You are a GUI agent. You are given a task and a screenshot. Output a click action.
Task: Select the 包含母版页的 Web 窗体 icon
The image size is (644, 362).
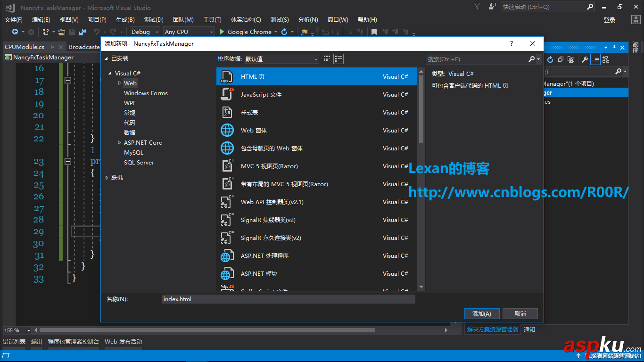click(x=227, y=148)
